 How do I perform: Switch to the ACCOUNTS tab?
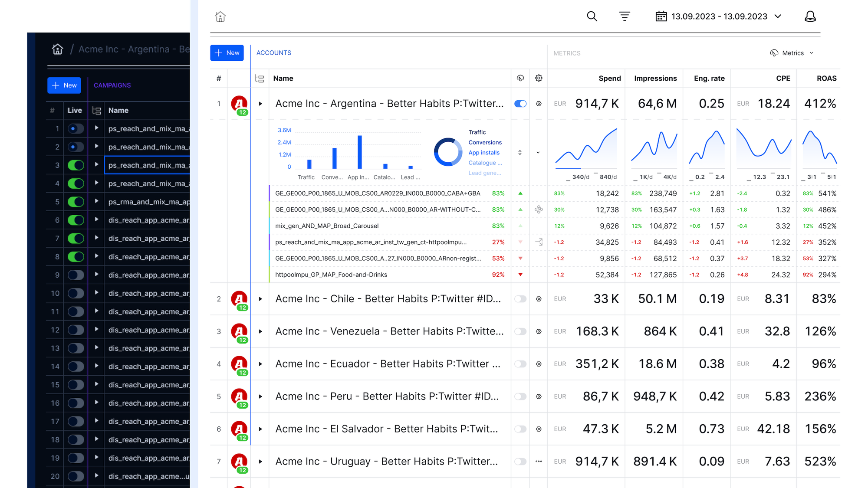274,53
